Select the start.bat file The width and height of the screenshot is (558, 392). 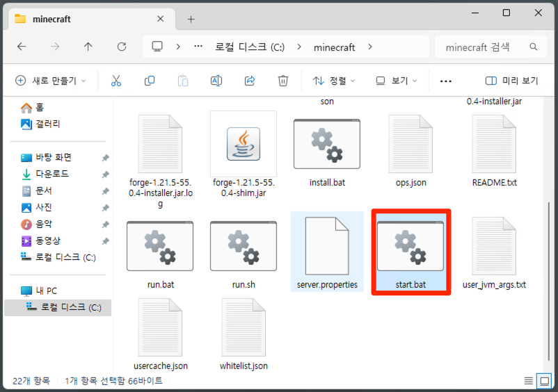click(x=410, y=252)
